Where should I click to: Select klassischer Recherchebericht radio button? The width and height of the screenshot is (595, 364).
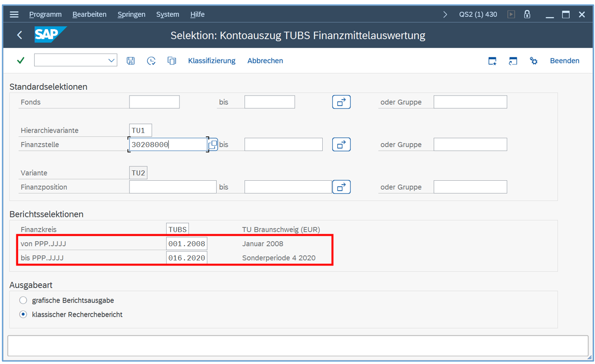coord(23,314)
